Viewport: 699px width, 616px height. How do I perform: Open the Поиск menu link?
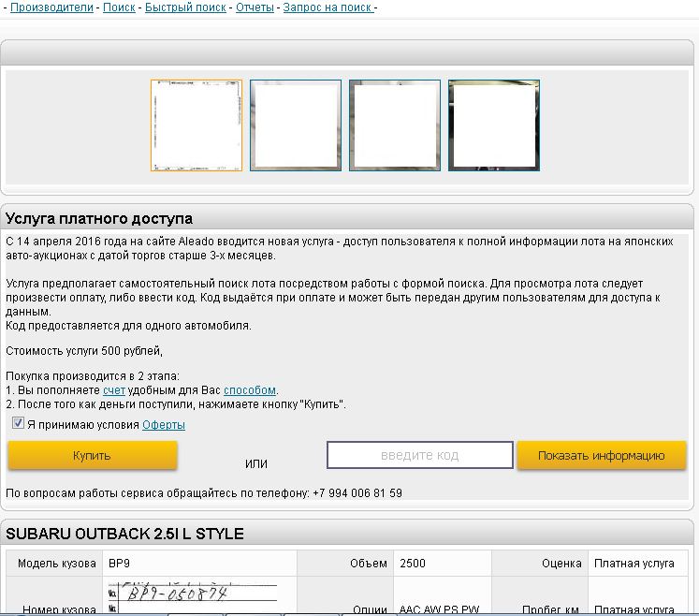[x=119, y=7]
